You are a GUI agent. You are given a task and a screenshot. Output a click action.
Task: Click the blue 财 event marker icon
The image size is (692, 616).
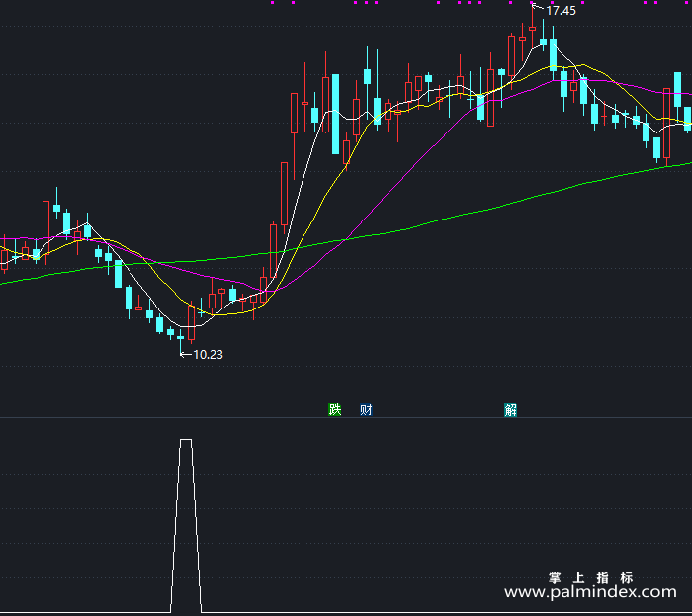(x=366, y=410)
